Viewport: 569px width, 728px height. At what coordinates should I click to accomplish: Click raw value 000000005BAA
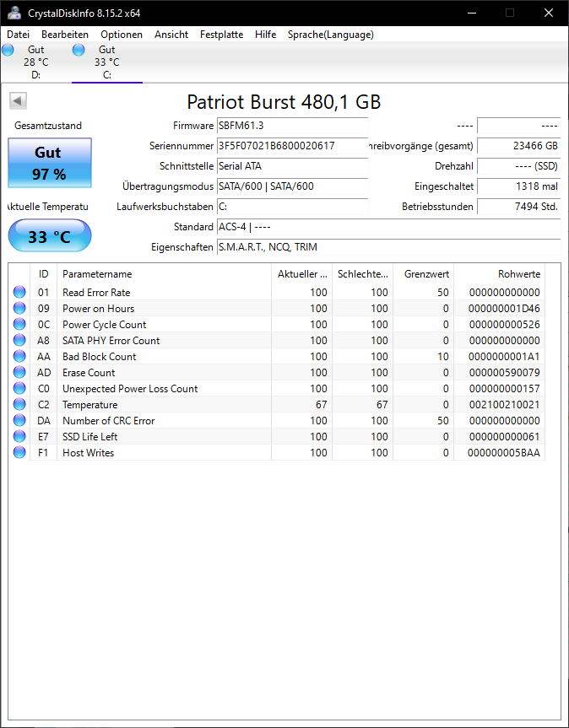504,453
